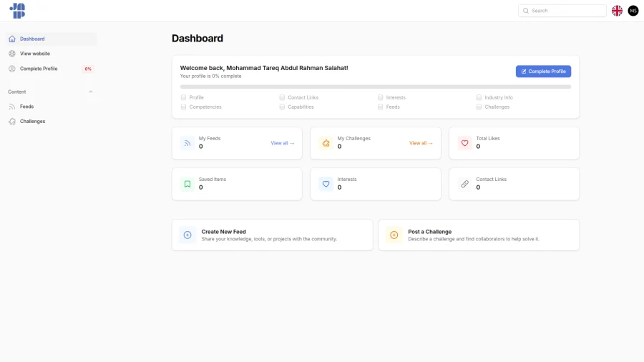Open language selector UK flag

(x=617, y=11)
